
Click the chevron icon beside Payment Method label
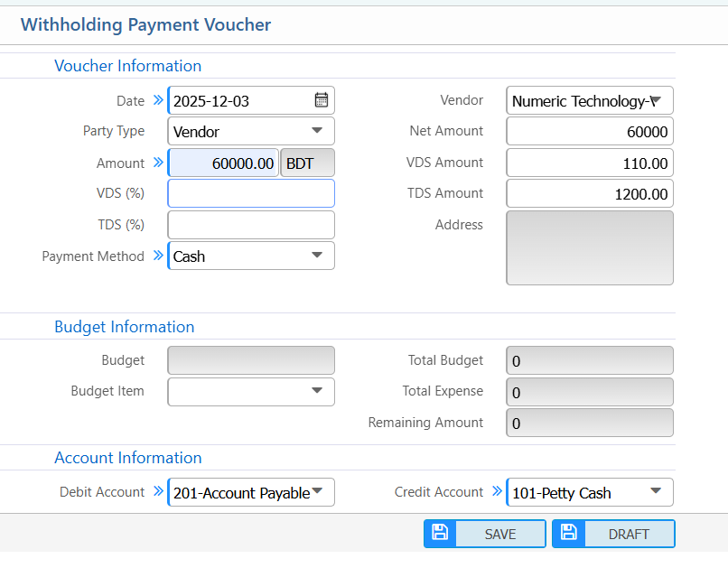pos(159,256)
